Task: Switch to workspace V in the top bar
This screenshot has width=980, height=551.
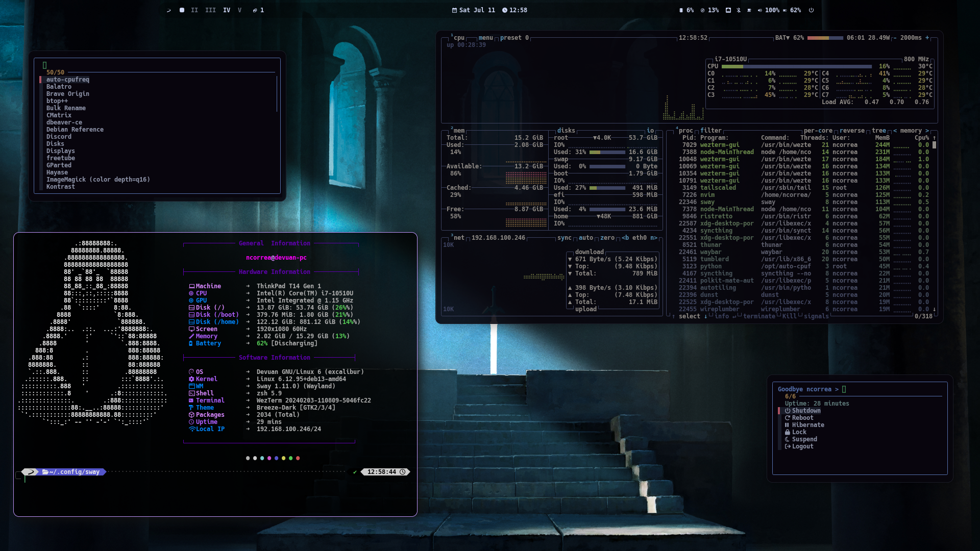Action: point(239,10)
